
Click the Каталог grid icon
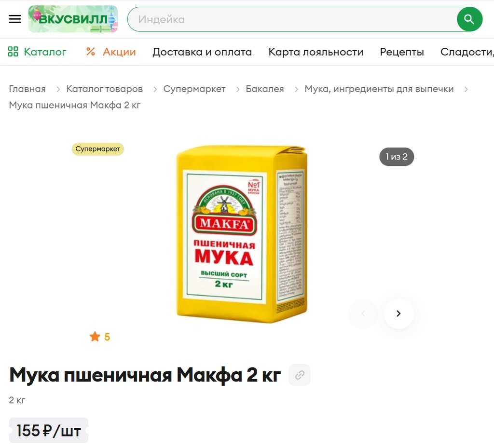tap(13, 51)
